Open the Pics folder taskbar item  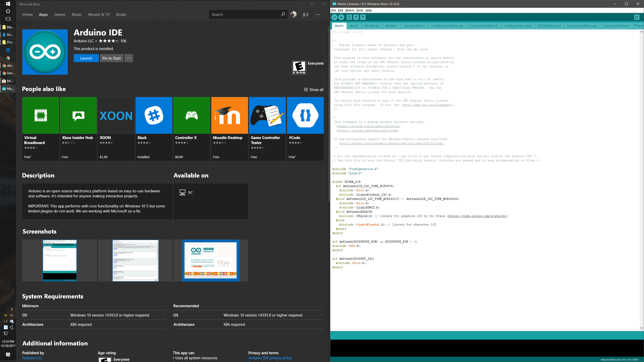[8, 42]
